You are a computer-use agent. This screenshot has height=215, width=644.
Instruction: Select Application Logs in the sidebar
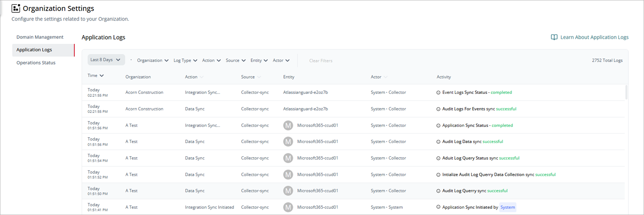pos(43,50)
